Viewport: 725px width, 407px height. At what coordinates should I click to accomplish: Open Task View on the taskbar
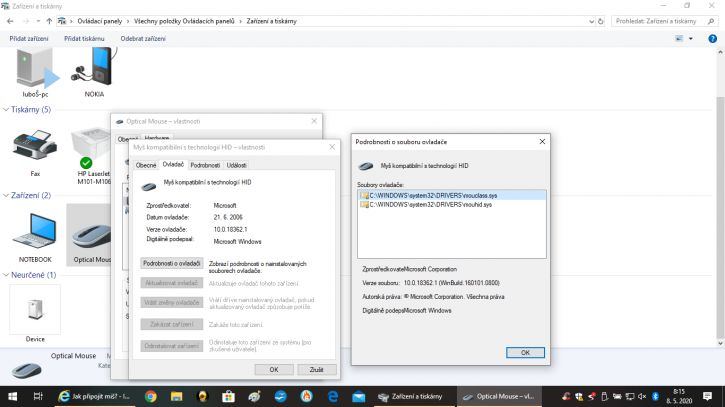coord(38,396)
